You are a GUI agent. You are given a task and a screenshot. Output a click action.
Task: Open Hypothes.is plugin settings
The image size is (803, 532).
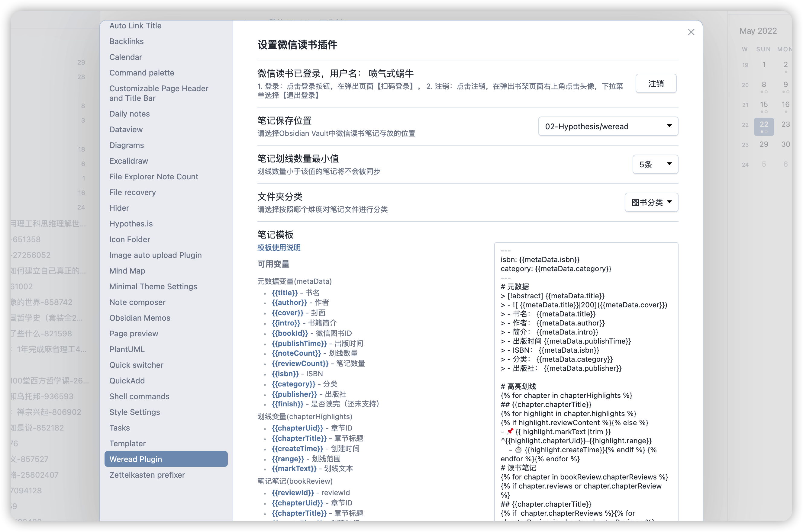click(131, 224)
